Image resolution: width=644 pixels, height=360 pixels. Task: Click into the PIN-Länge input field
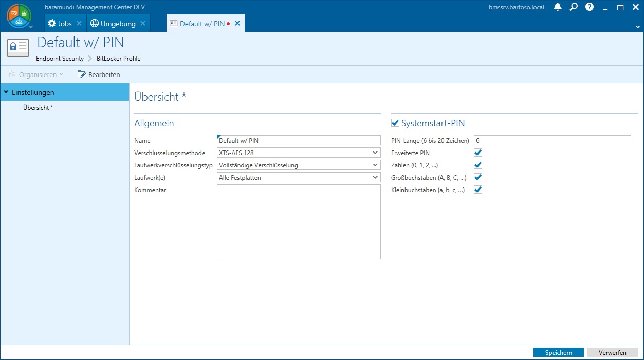552,140
